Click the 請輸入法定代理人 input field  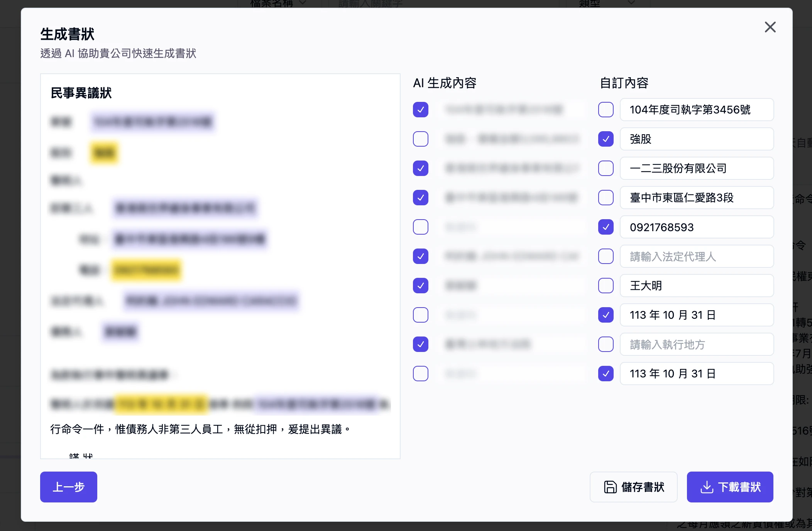click(x=696, y=256)
